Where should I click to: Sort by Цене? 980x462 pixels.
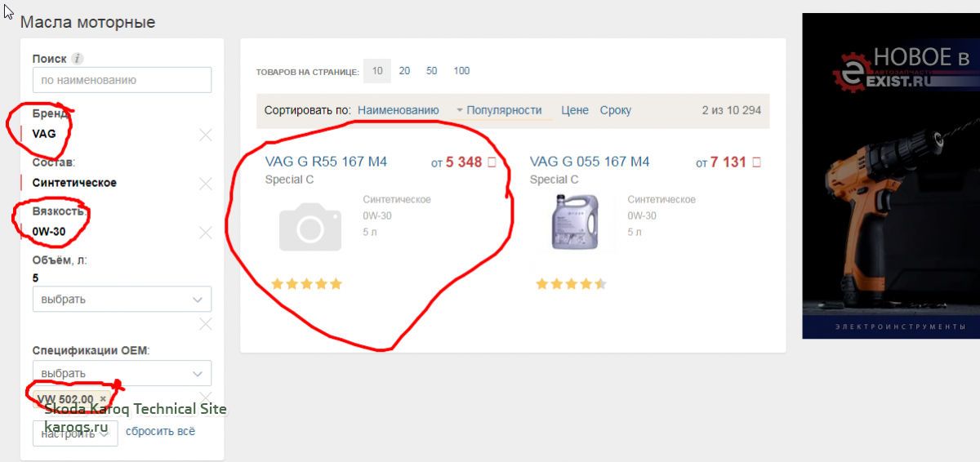pos(575,110)
